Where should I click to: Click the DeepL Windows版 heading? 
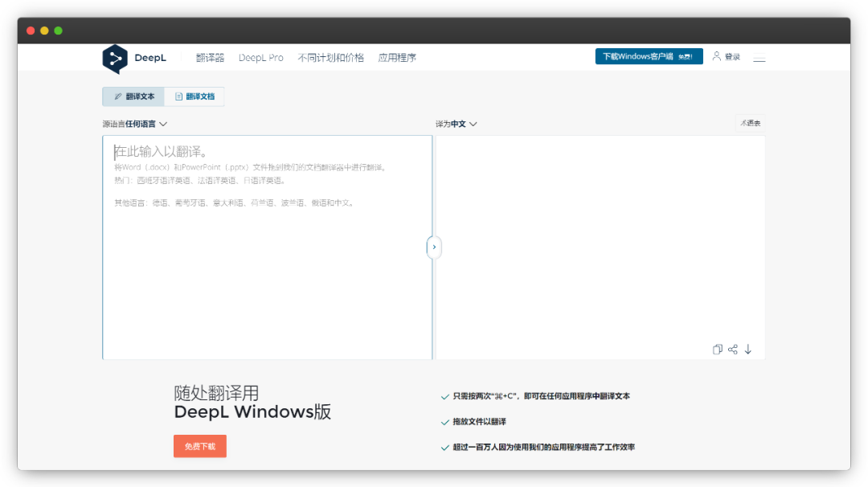tap(252, 411)
